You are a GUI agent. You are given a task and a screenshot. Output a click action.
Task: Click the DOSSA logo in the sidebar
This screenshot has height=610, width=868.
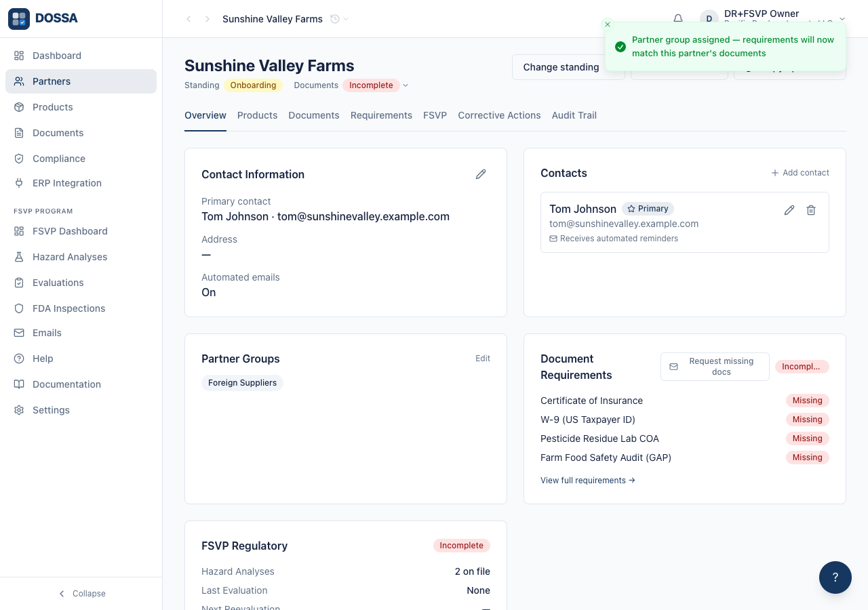click(43, 18)
